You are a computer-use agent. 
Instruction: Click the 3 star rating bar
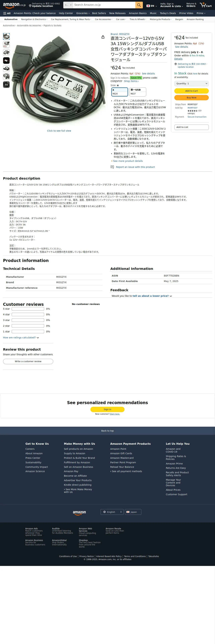[x=28, y=320]
